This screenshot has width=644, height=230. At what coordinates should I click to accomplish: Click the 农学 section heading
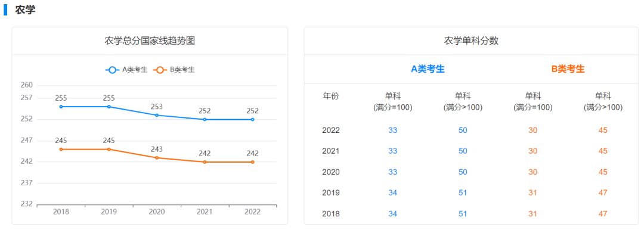click(x=25, y=10)
